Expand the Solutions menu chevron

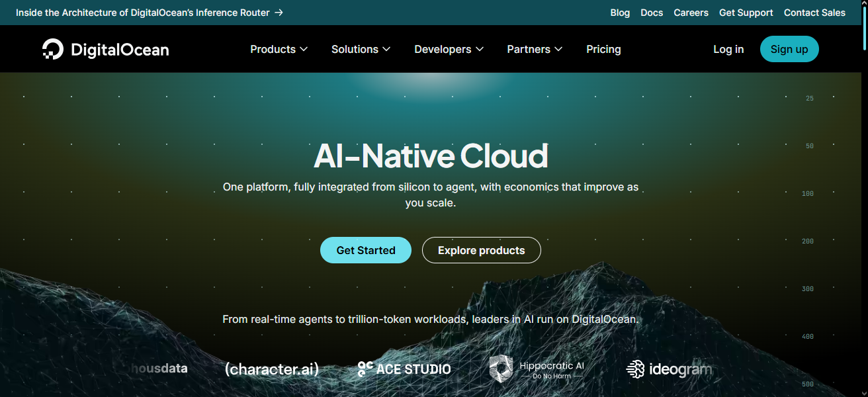coord(386,49)
